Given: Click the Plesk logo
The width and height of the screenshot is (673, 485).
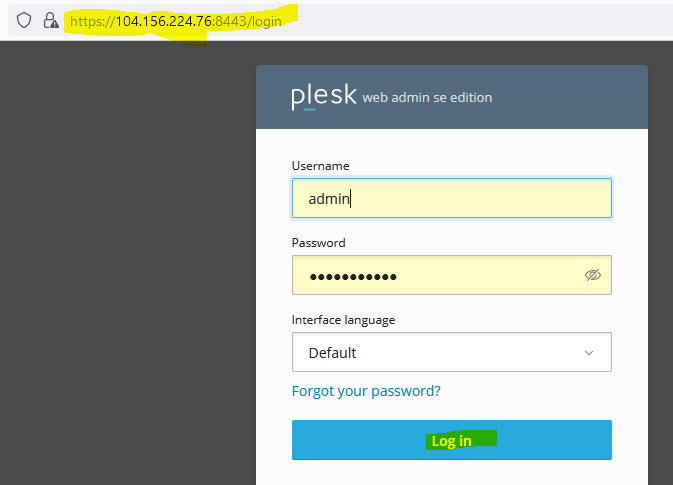Looking at the screenshot, I should pyautogui.click(x=324, y=97).
